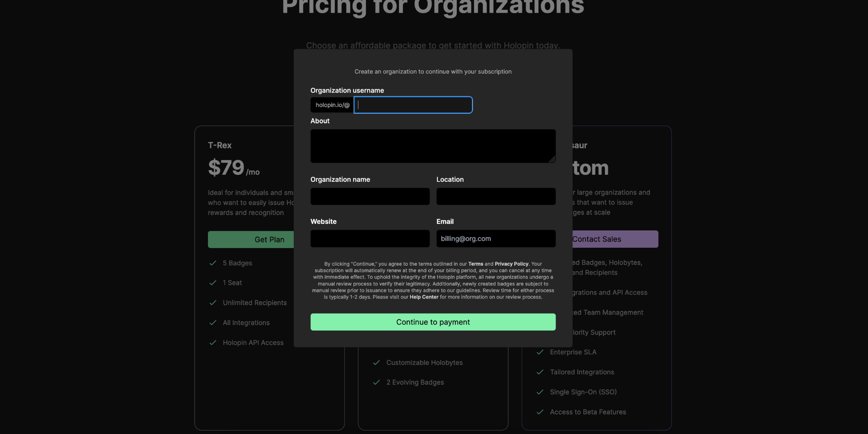868x434 pixels.
Task: Click the checkmark beside Access to Beta Features
Action: [540, 412]
